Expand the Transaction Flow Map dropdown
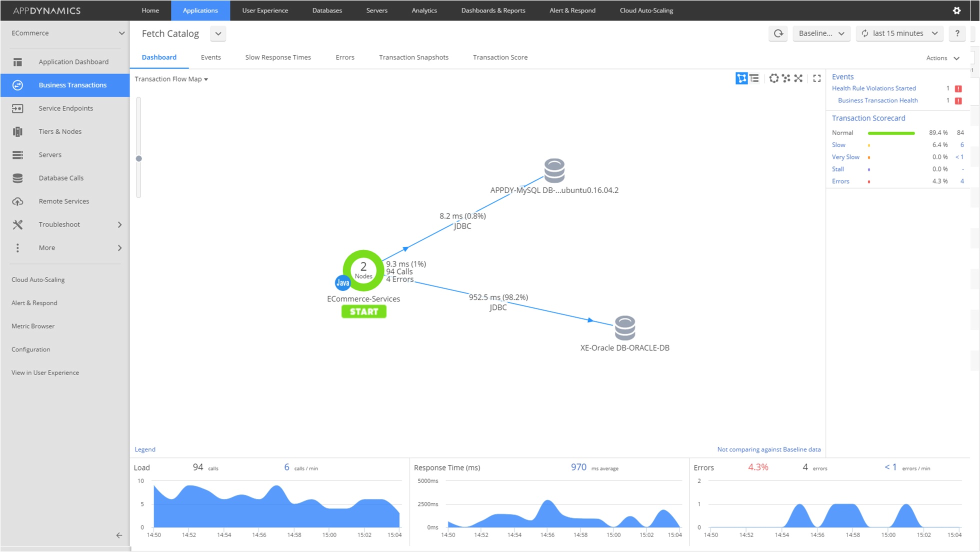Screen dimensions: 980x552 pos(171,79)
